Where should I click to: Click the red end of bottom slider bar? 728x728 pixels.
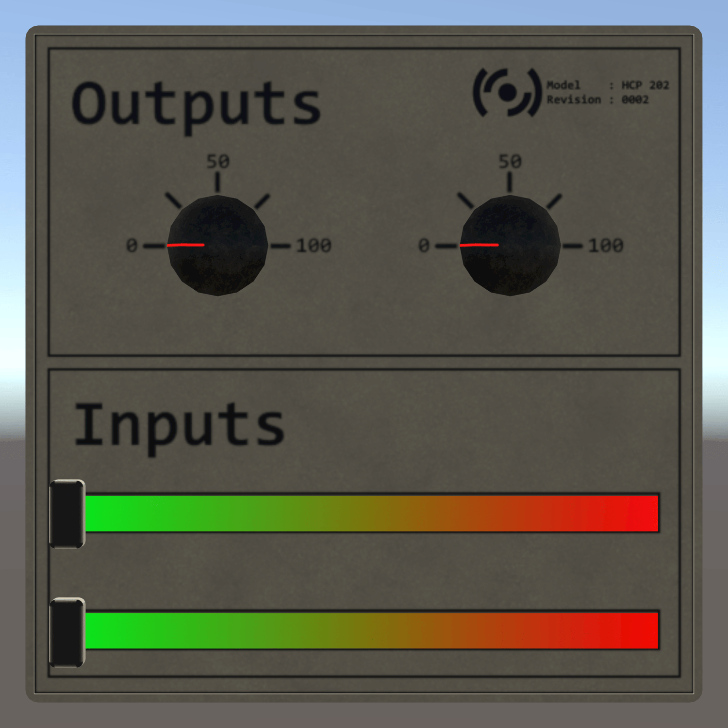641,630
